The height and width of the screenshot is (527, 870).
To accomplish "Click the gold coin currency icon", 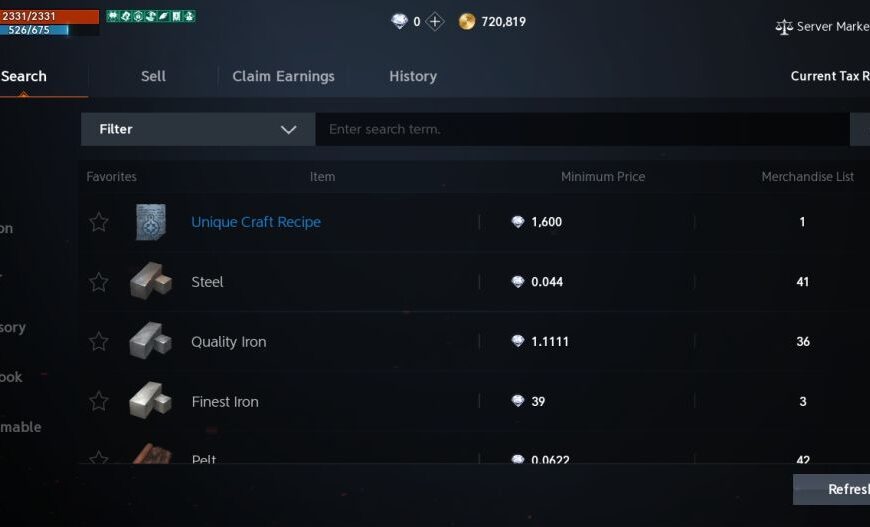I will click(467, 21).
